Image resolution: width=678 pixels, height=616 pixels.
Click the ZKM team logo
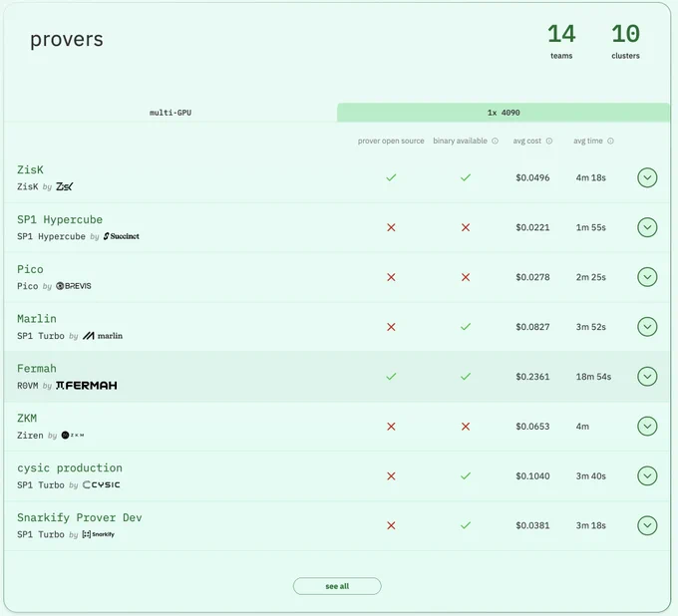pyautogui.click(x=73, y=436)
